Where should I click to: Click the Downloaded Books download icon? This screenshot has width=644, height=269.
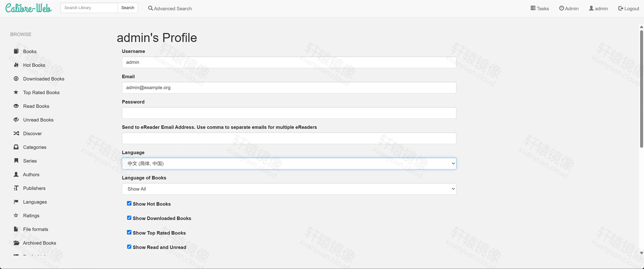16,78
